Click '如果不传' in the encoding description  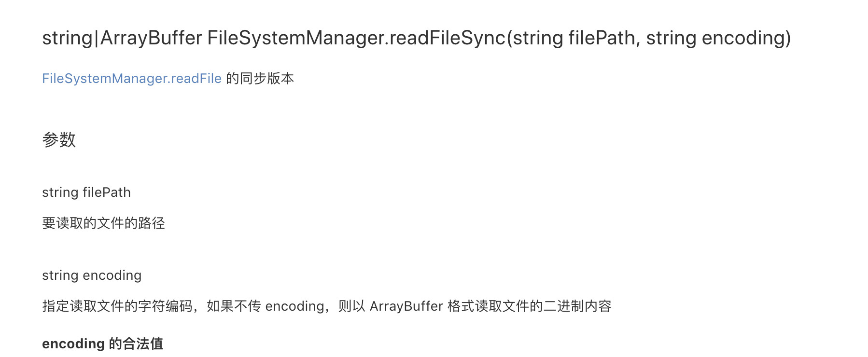coord(234,306)
